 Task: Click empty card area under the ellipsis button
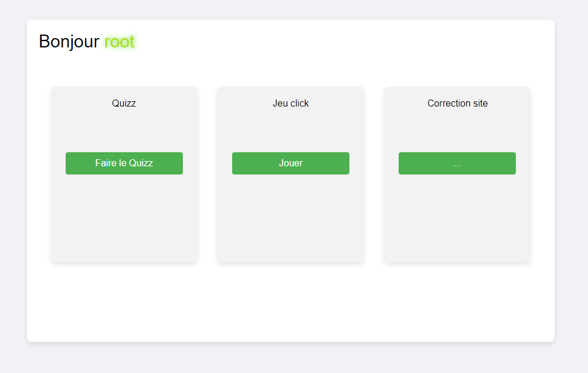point(457,217)
